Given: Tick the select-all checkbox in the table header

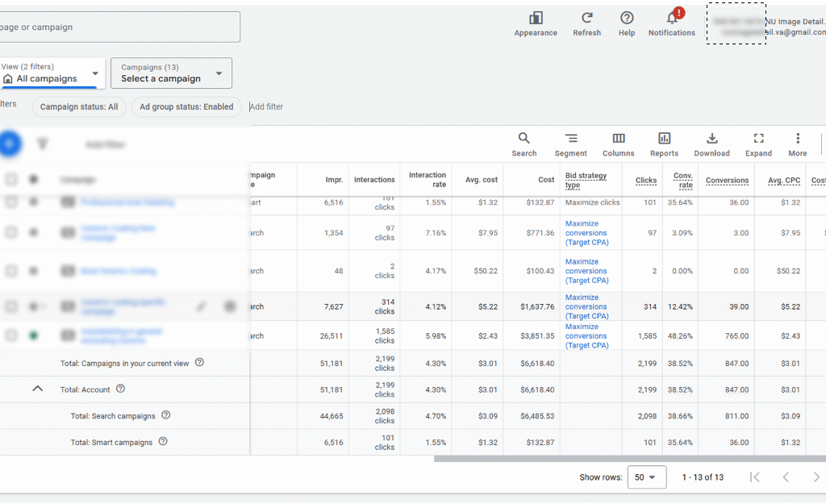Looking at the screenshot, I should pyautogui.click(x=11, y=180).
